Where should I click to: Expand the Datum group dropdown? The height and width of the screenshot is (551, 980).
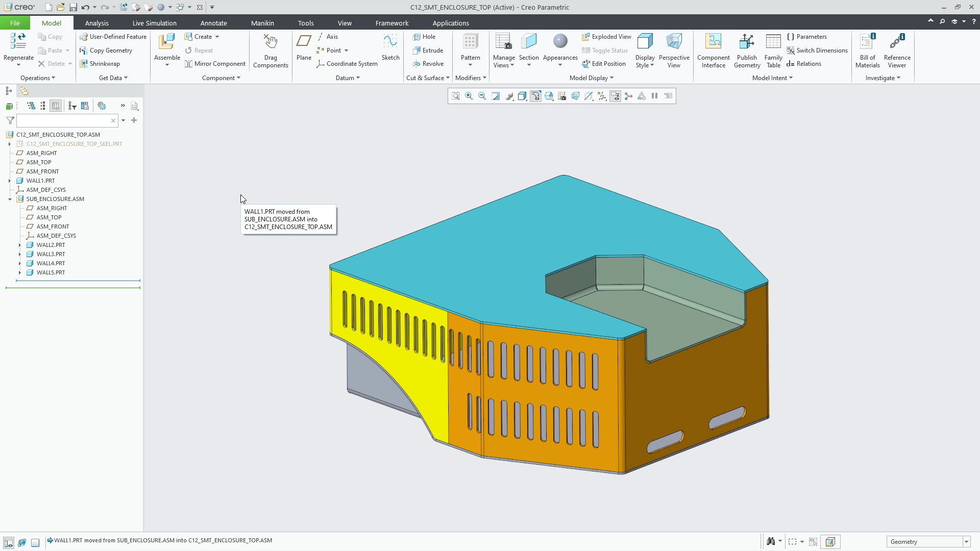click(348, 78)
